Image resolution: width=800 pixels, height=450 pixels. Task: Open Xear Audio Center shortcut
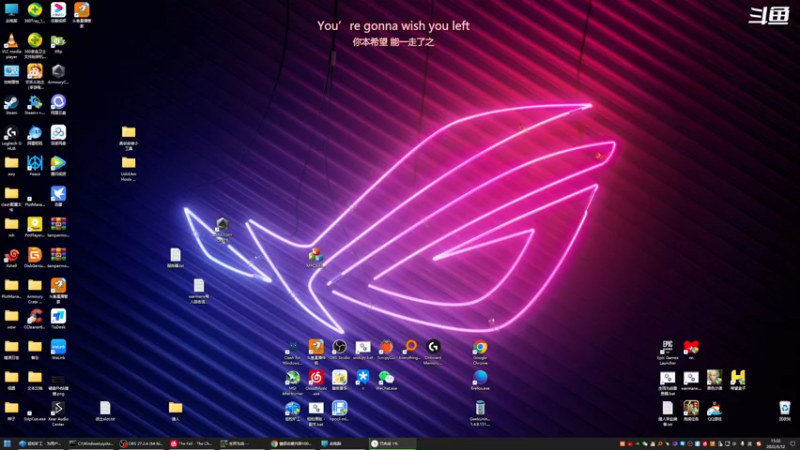click(x=58, y=414)
